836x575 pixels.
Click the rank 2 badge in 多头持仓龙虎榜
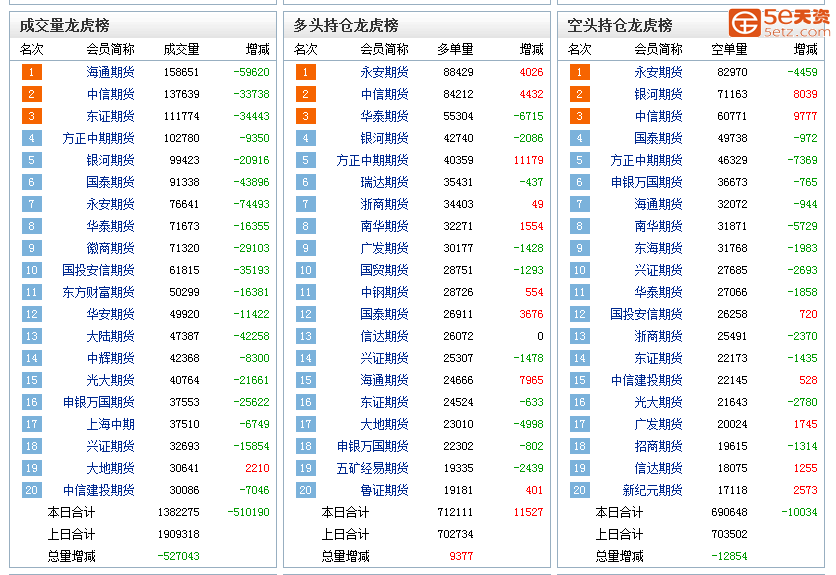click(306, 94)
